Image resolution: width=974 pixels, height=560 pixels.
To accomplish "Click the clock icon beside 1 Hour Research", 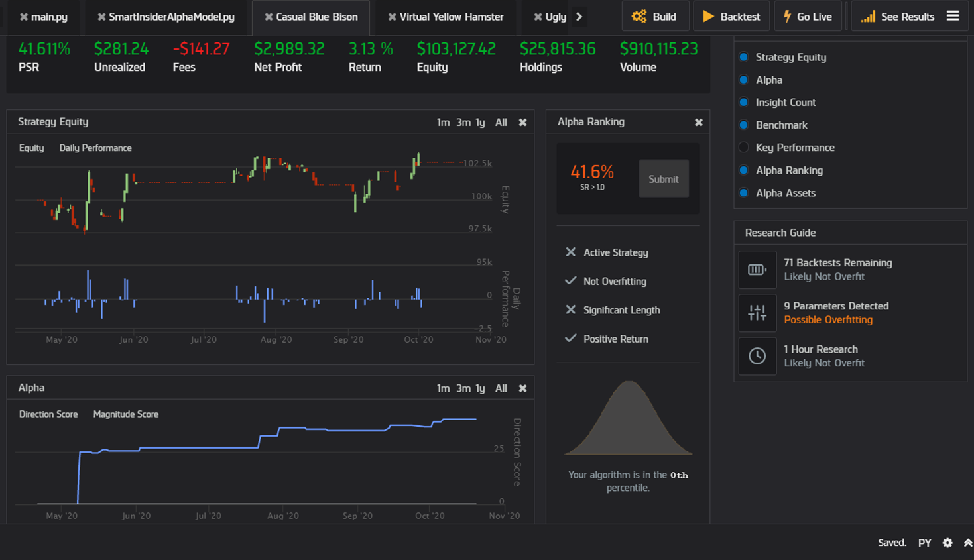I will tap(757, 356).
